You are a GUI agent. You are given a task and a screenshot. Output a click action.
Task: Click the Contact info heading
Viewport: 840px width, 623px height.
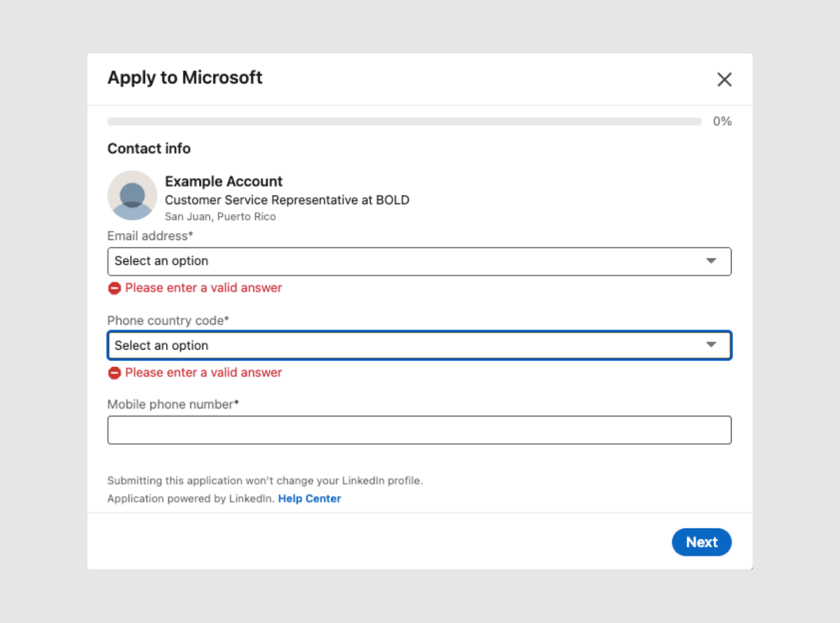coord(149,148)
